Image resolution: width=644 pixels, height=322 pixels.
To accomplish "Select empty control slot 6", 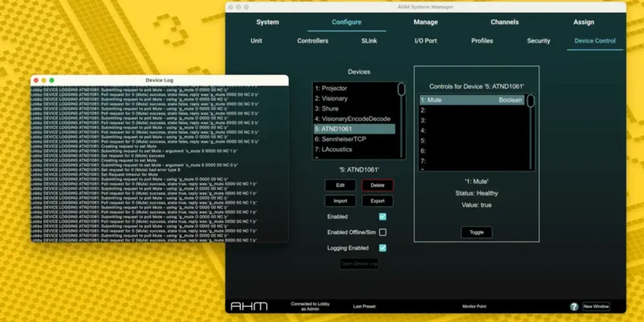I will [x=472, y=151].
